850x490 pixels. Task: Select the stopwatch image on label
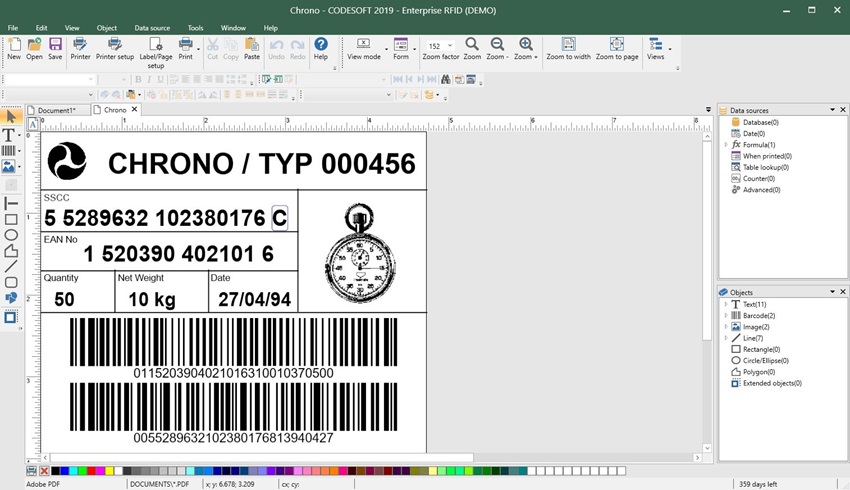(x=360, y=253)
